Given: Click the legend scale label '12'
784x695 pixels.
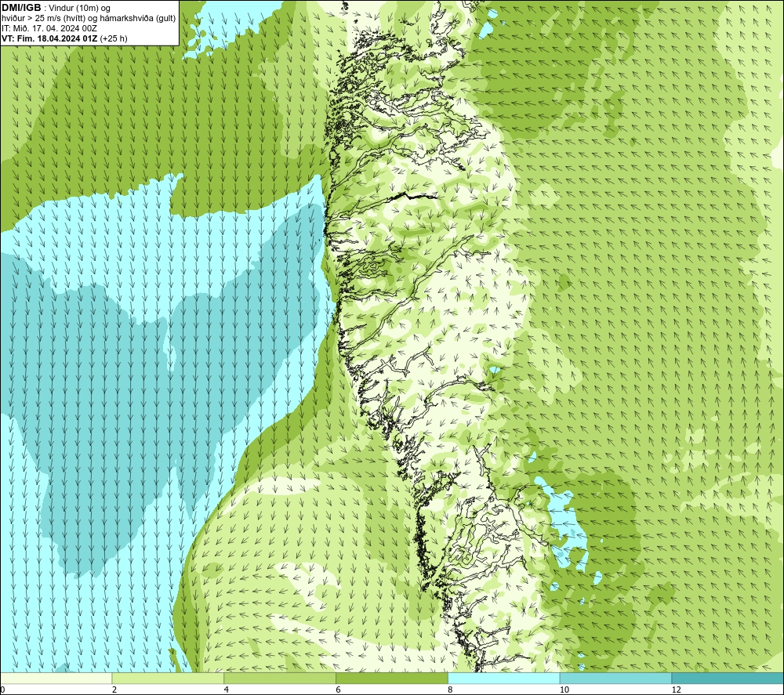Looking at the screenshot, I should [x=677, y=690].
